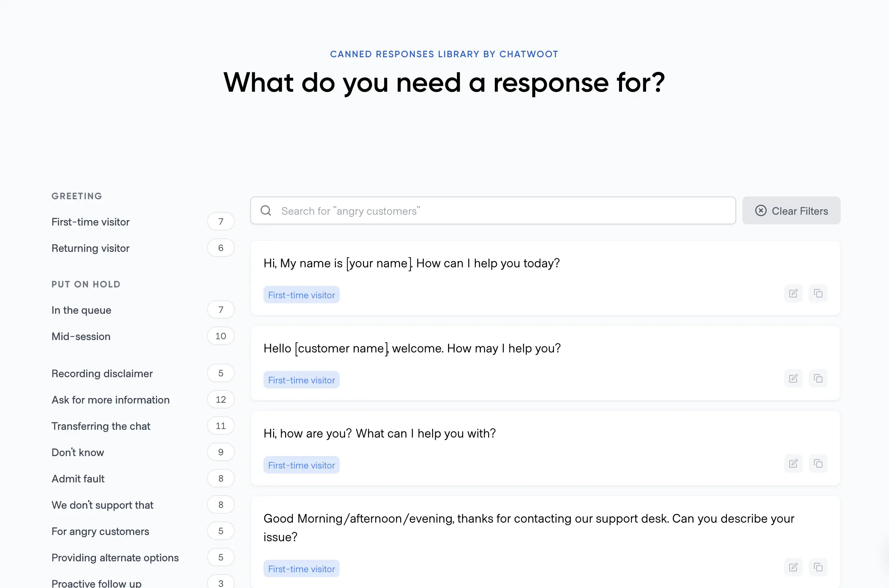Select Returning visitor category
Viewport: 889px width, 588px height.
pyautogui.click(x=91, y=248)
